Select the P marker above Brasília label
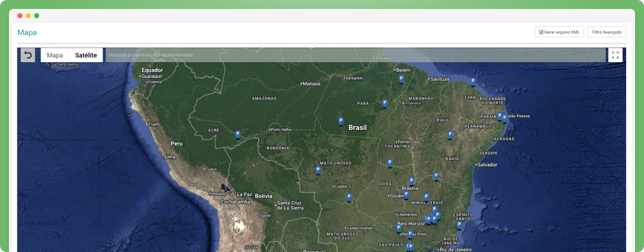This screenshot has width=644, height=252. pyautogui.click(x=412, y=181)
